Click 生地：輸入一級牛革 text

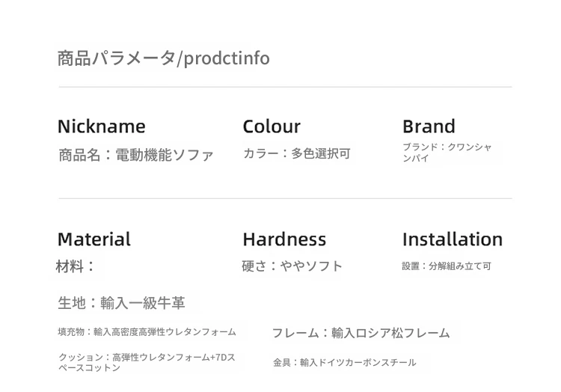[122, 303]
